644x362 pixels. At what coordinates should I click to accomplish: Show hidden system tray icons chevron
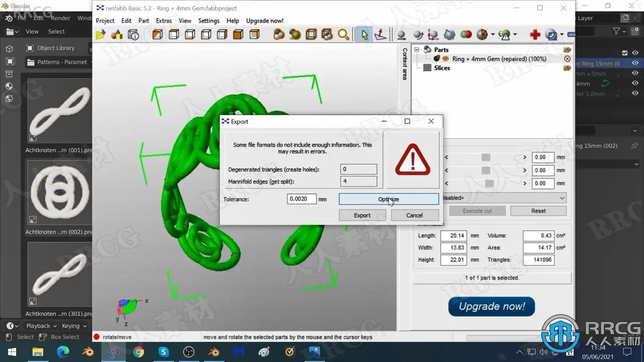coord(520,352)
